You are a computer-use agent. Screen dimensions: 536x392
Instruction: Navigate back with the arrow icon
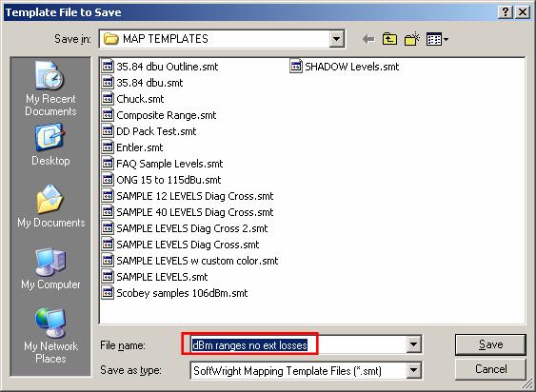(x=368, y=39)
